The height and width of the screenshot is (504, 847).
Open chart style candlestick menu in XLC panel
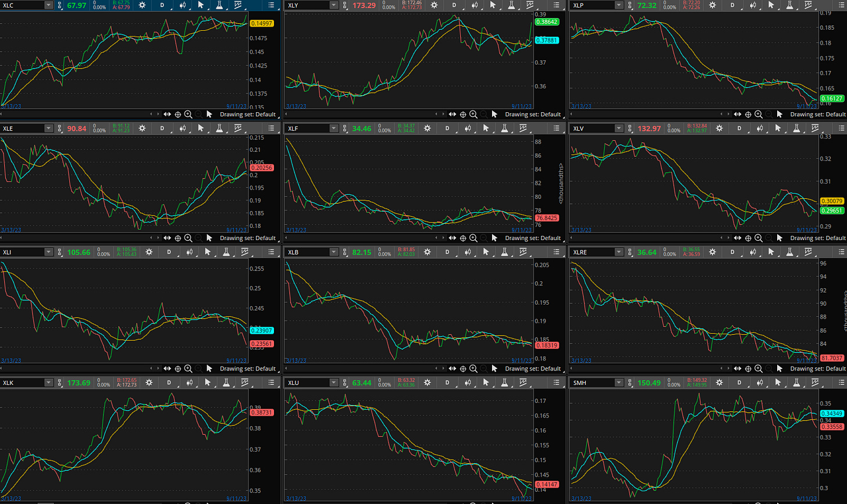tap(183, 5)
